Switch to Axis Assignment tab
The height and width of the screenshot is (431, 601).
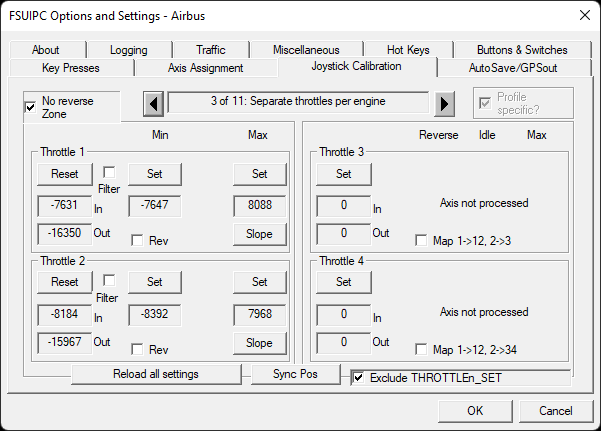point(205,68)
